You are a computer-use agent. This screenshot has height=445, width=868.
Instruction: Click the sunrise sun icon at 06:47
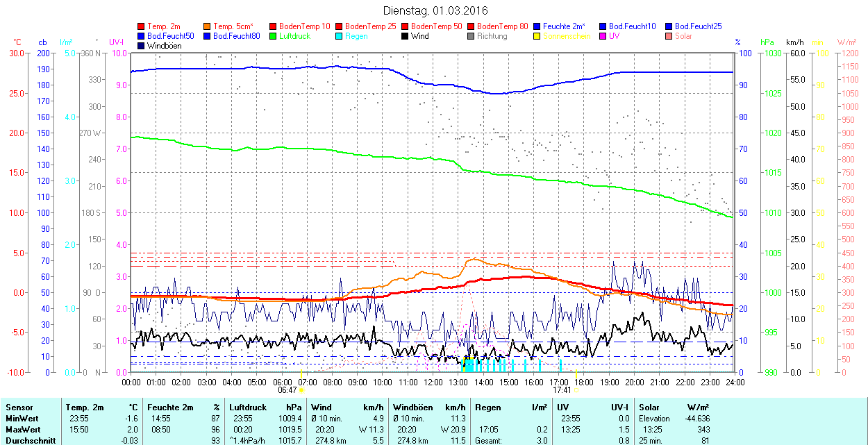pos(302,390)
